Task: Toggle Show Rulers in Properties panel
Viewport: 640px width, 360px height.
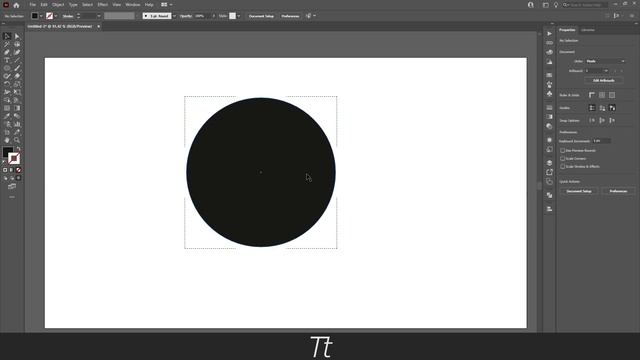Action: tap(592, 95)
